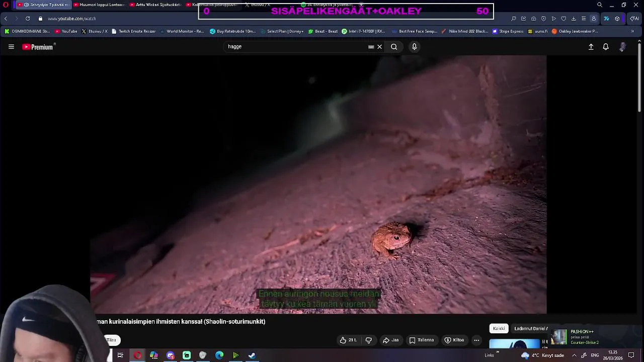Reload the page with the refresh icon
644x362 pixels.
point(28,19)
